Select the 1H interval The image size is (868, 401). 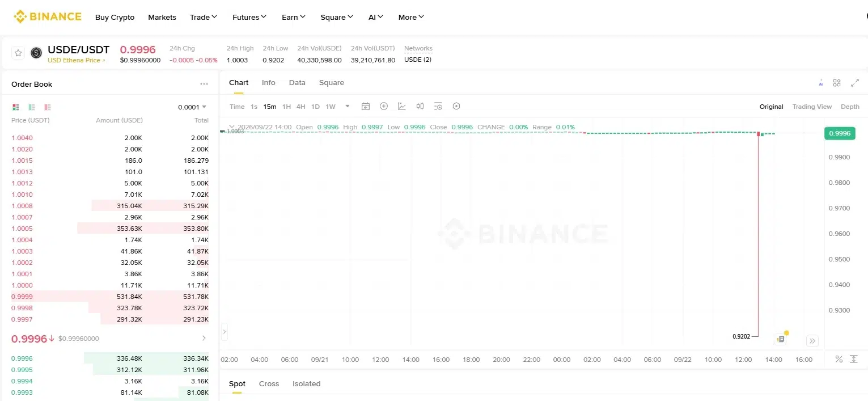pyautogui.click(x=286, y=107)
